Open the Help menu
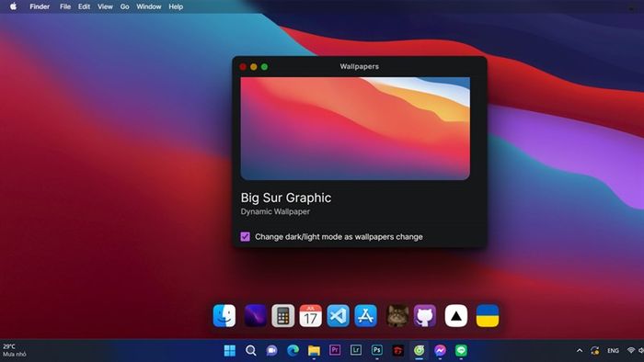The image size is (644, 362). pyautogui.click(x=176, y=6)
